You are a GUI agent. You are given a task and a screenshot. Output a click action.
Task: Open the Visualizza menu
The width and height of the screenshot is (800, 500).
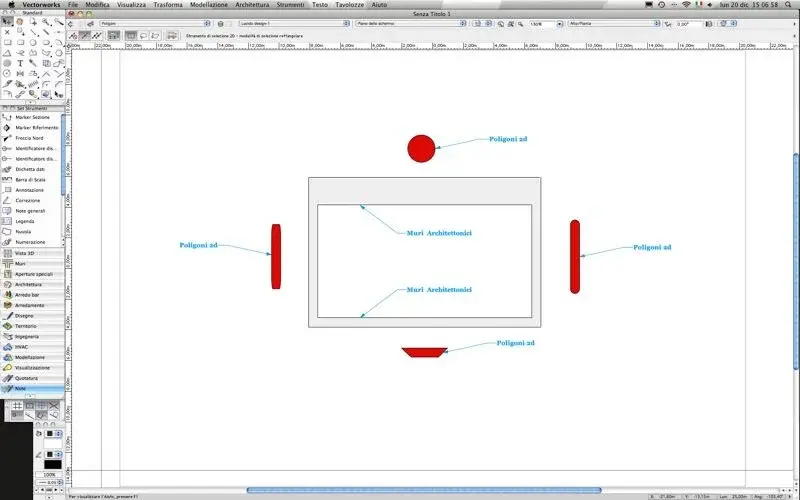131,5
